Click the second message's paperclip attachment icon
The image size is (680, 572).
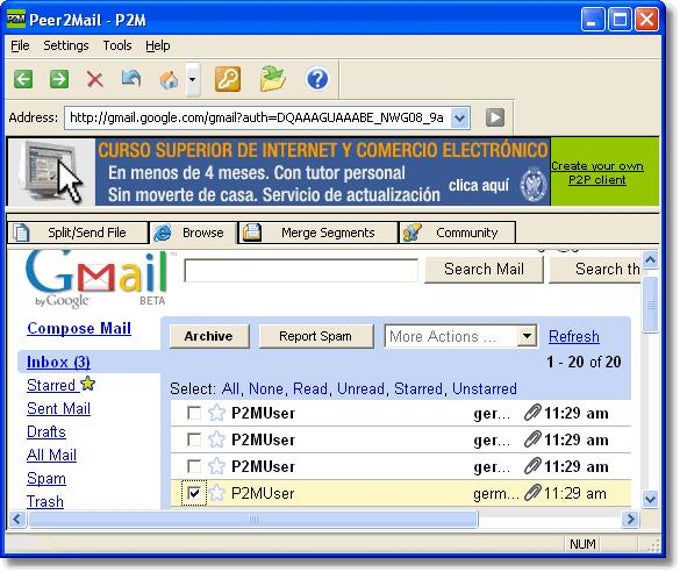point(532,440)
